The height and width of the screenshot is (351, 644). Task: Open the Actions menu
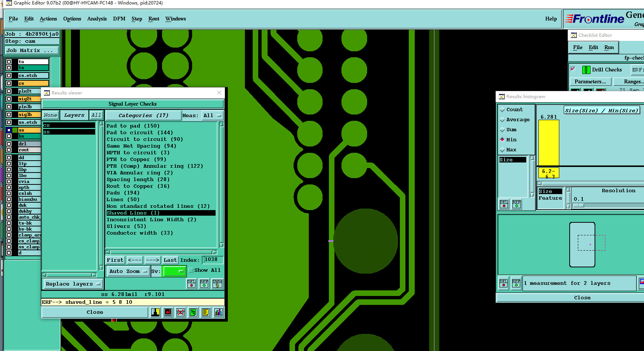click(48, 19)
